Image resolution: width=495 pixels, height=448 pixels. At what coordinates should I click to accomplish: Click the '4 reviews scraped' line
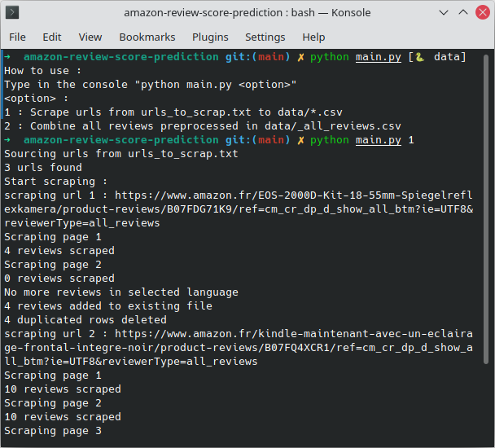click(x=59, y=251)
